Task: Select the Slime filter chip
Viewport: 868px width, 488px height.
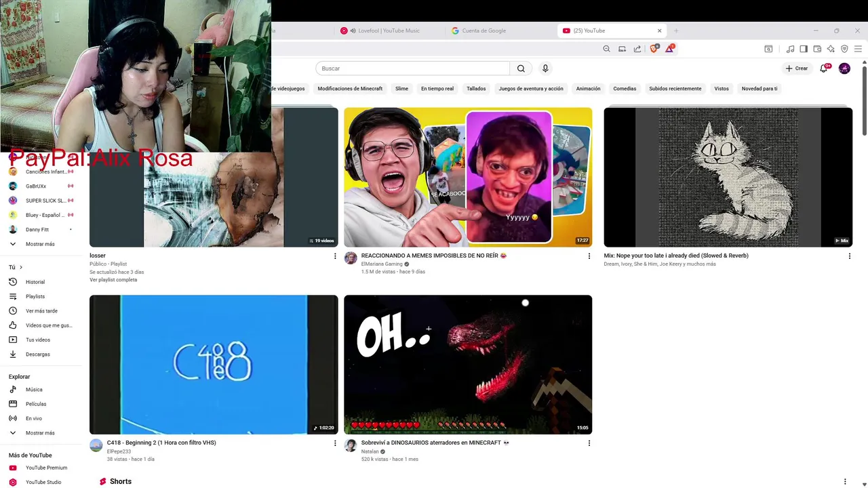Action: click(x=401, y=89)
